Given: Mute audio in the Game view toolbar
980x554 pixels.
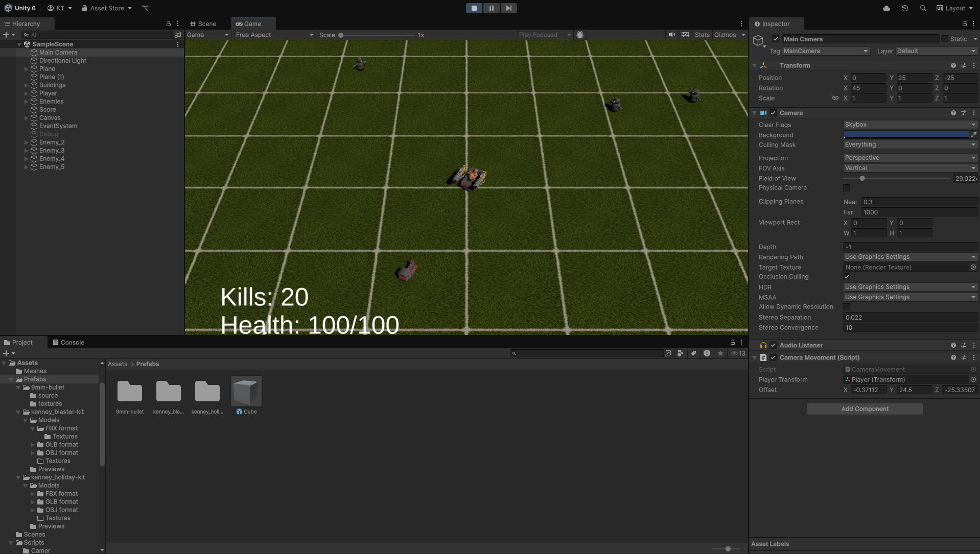Looking at the screenshot, I should (x=671, y=35).
